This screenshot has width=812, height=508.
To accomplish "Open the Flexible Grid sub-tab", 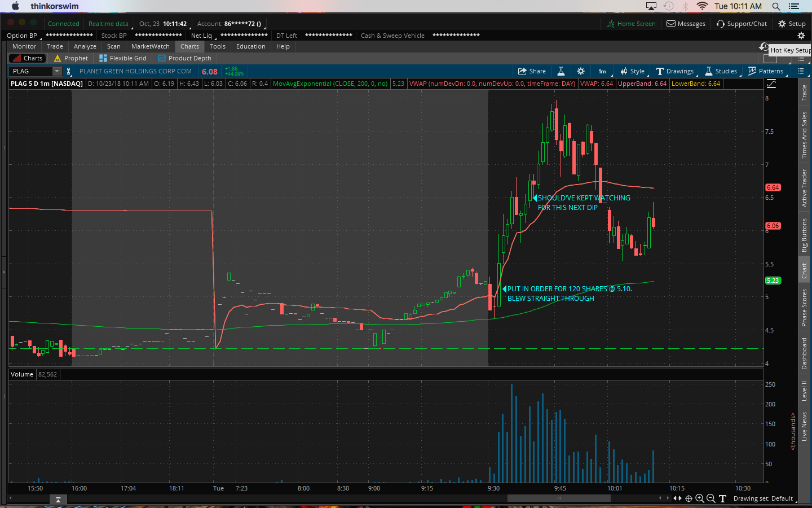I will pos(123,58).
